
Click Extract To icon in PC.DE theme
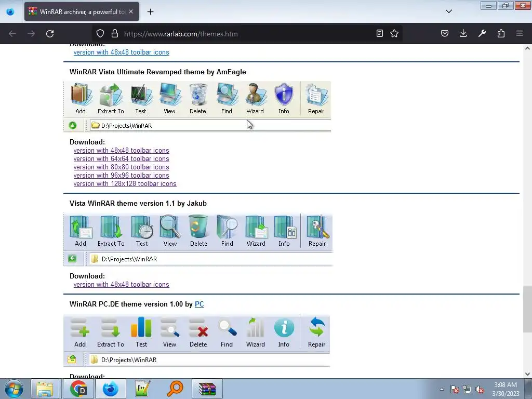point(111,327)
